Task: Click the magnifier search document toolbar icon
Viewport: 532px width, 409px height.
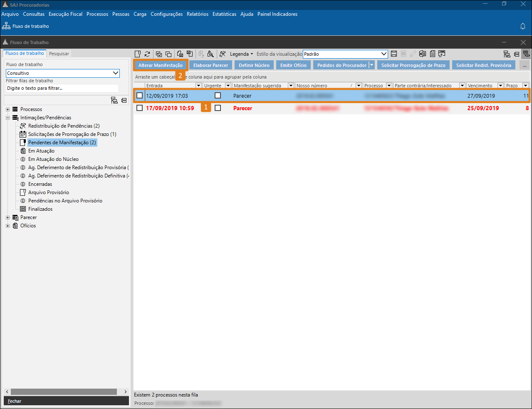Action: [210, 54]
